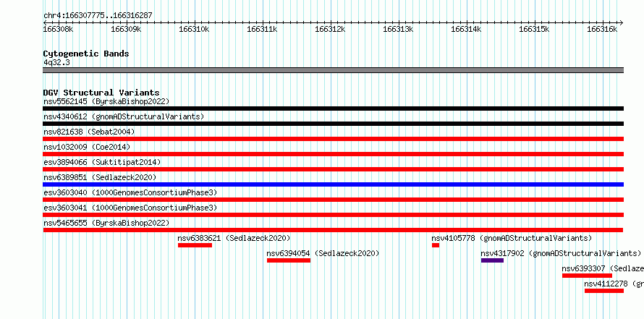Select the red bar under nsv5465655
This screenshot has height=319, width=644.
[x=333, y=230]
